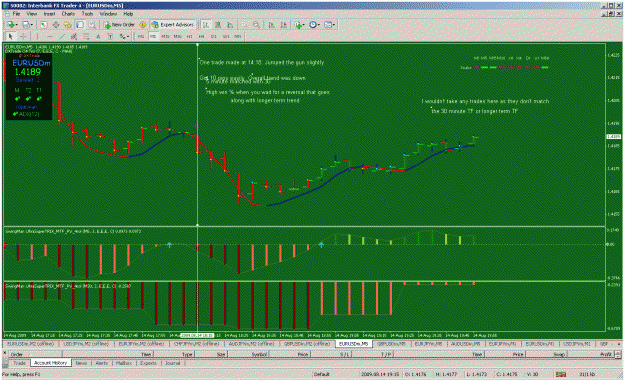Open the Templates icon
Image resolution: width=625 pixels, height=380 pixels.
pos(328,25)
